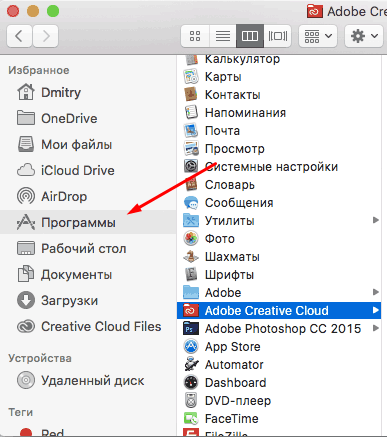Select the Automator app icon
This screenshot has width=387, height=438.
[x=191, y=365]
